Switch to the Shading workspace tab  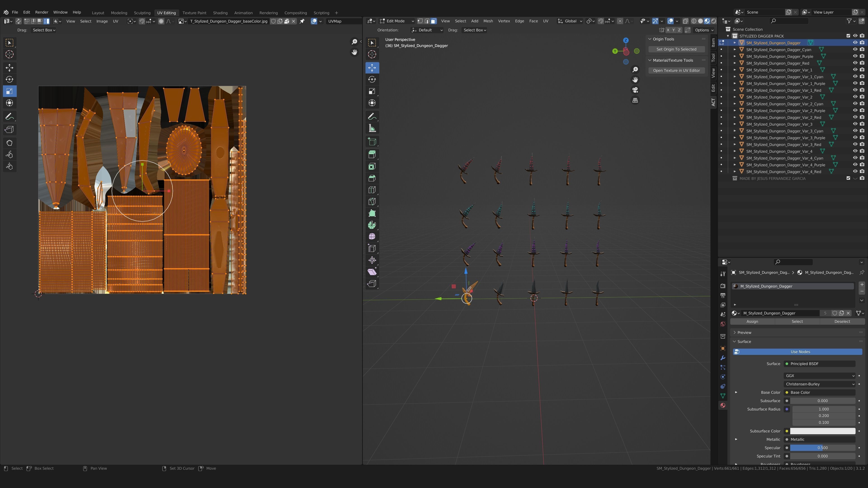(220, 13)
